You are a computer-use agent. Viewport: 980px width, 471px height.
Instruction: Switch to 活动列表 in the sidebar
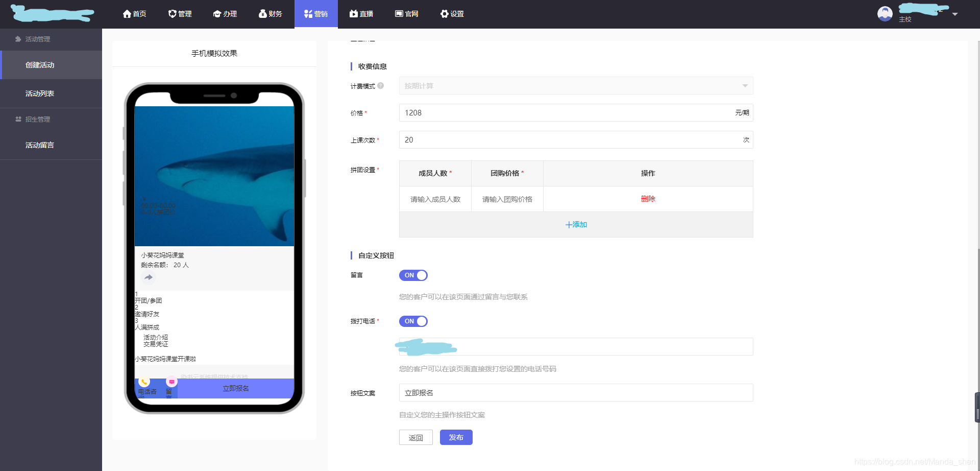point(39,93)
